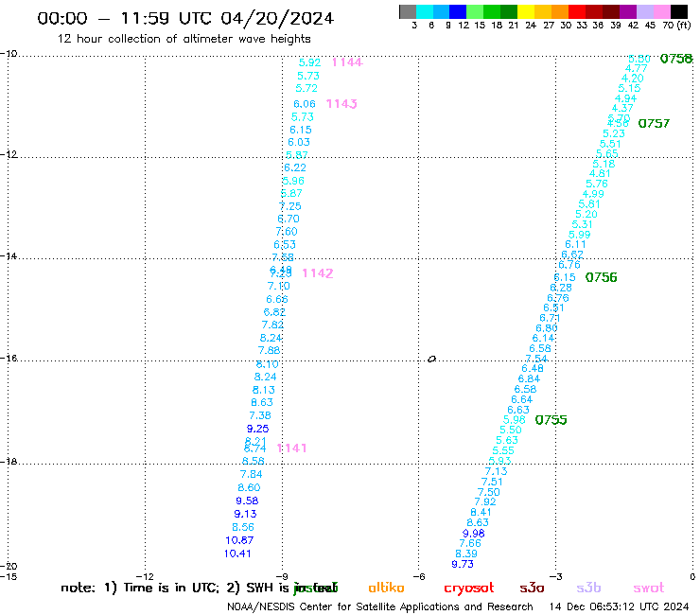
Task: Click the dark blue value 9.73
Action: pyautogui.click(x=463, y=564)
